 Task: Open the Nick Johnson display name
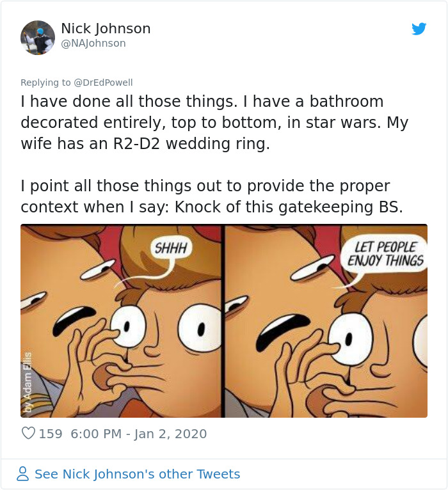coord(106,28)
